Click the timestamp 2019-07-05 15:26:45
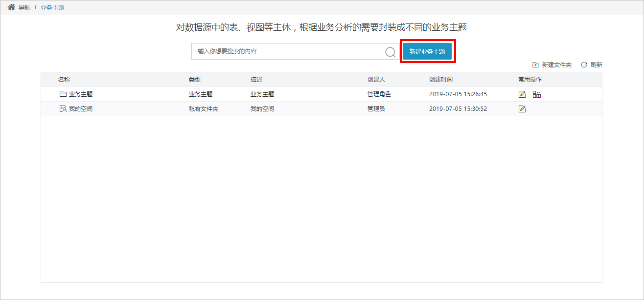 point(458,94)
